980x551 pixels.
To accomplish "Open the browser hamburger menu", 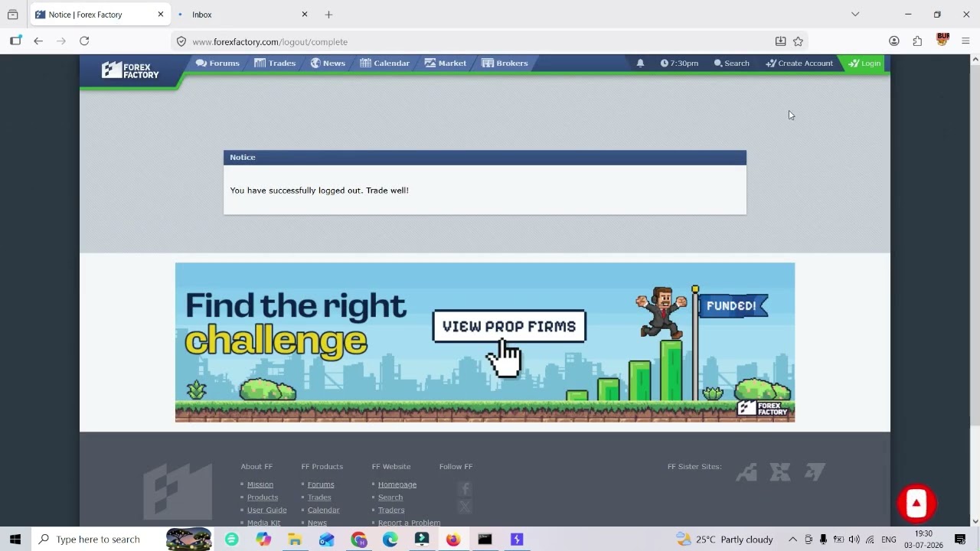I will click(x=965, y=41).
